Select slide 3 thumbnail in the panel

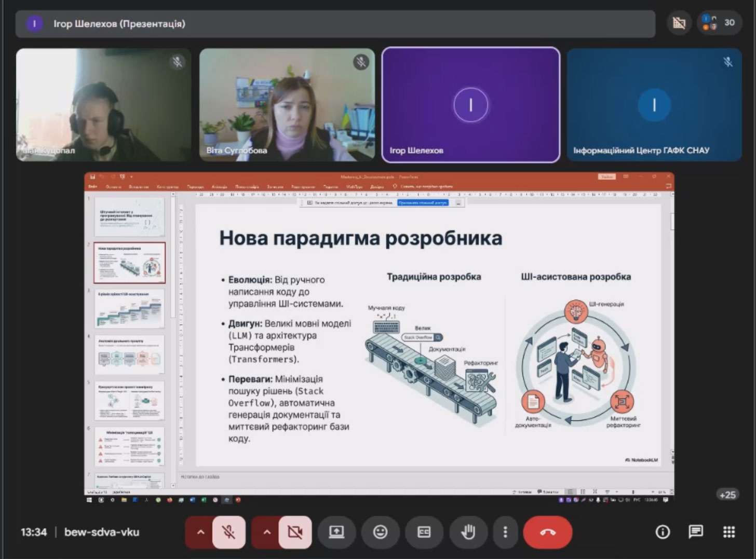point(129,308)
